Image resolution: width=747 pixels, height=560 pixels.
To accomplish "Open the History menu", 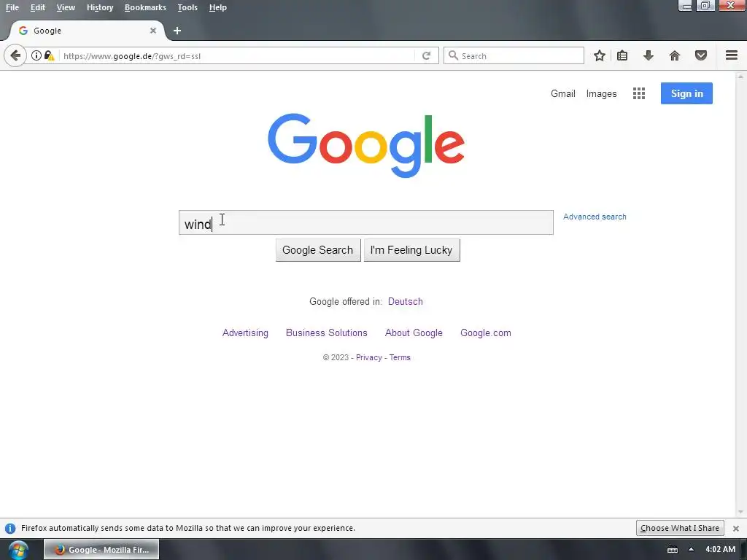I will tap(100, 7).
